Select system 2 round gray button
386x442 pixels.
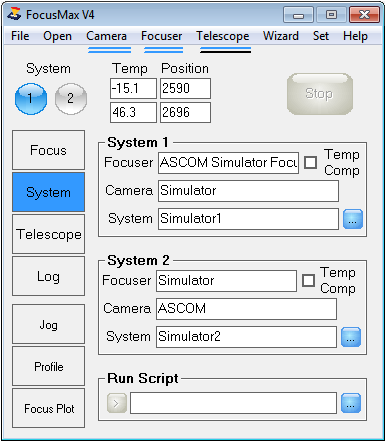coord(71,99)
